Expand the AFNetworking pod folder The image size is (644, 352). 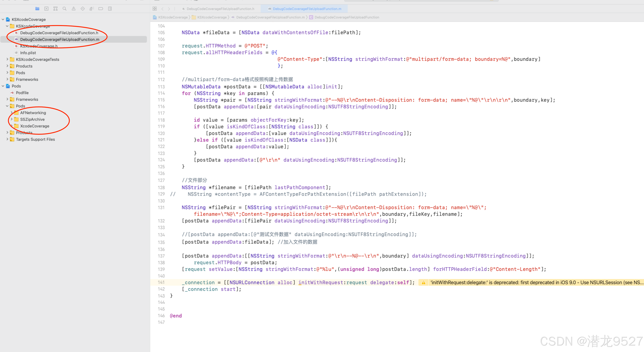click(11, 113)
